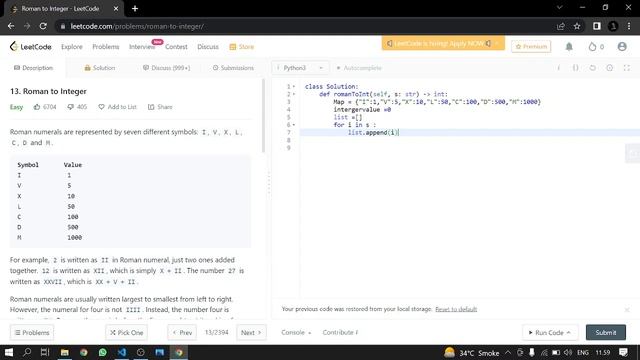Open the Problems list button at the bottom
The width and height of the screenshot is (640, 360).
pyautogui.click(x=32, y=333)
